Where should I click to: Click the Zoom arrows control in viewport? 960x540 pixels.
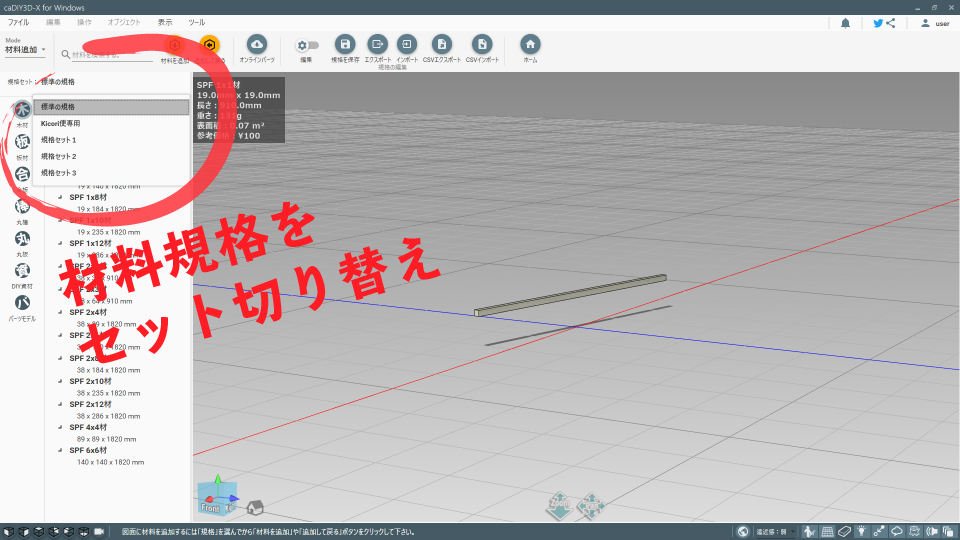pos(560,506)
